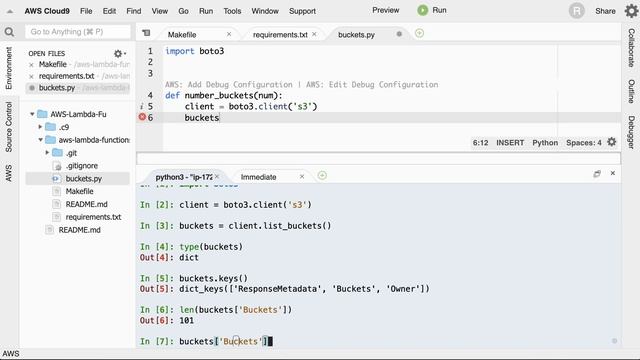Click AWS: Edit Debug Configuration link
This screenshot has width=640, height=360.
pyautogui.click(x=372, y=84)
